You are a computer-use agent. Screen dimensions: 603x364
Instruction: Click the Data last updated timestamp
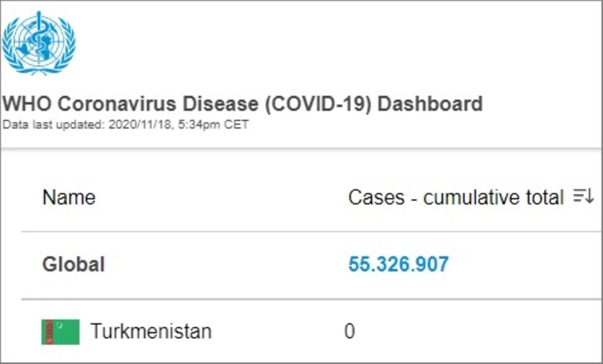click(x=126, y=124)
